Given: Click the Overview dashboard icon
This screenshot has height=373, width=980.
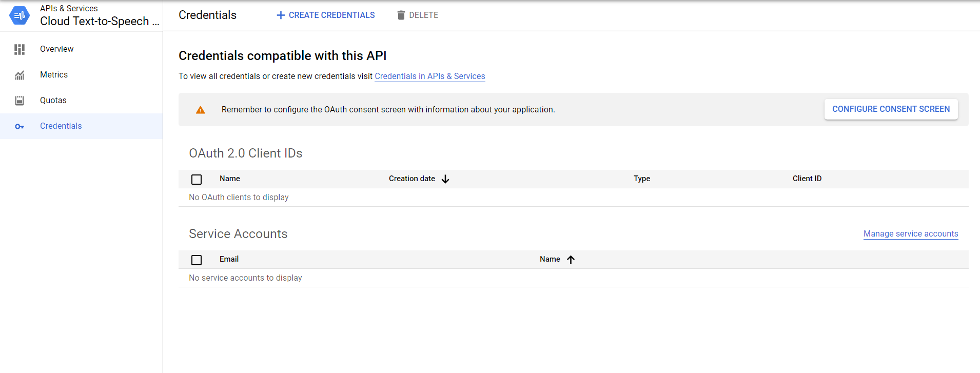Looking at the screenshot, I should pos(19,49).
